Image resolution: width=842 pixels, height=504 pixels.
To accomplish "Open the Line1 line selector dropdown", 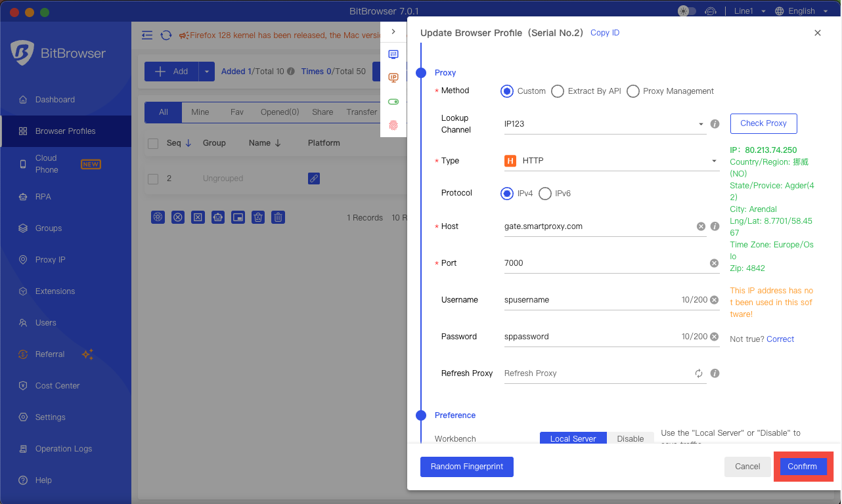I will point(749,11).
